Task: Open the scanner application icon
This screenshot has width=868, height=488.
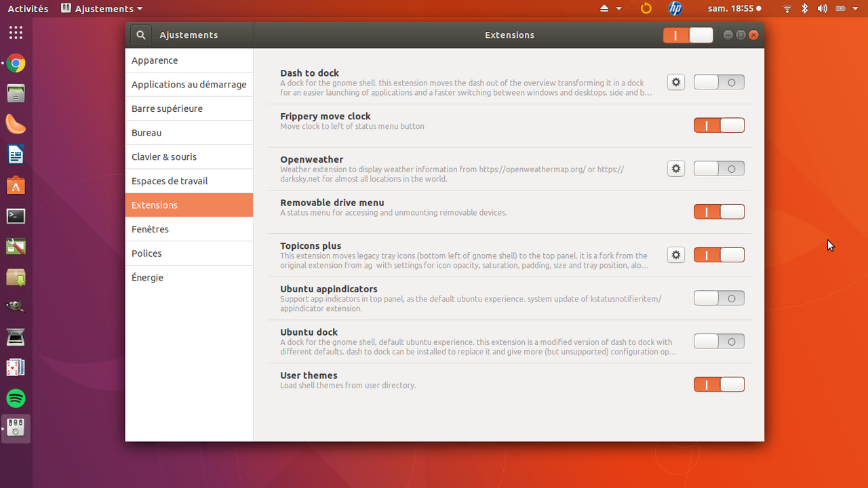Action: [16, 337]
